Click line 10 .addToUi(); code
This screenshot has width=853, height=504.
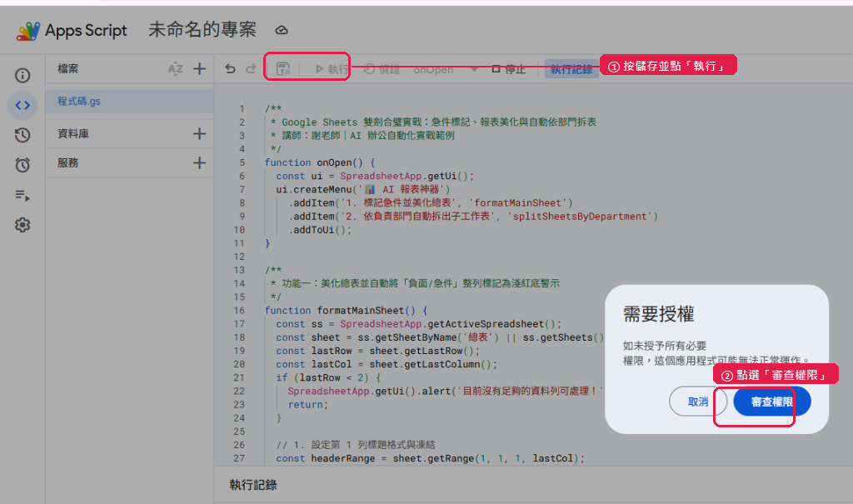(x=320, y=230)
